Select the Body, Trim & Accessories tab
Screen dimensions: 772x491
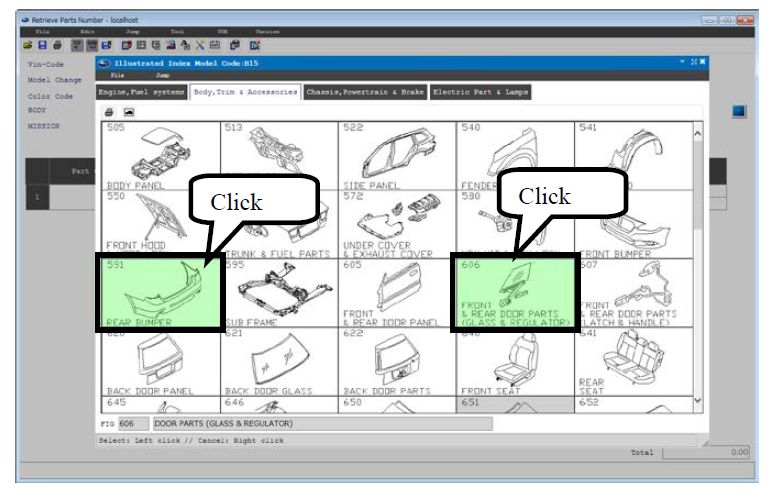[246, 92]
